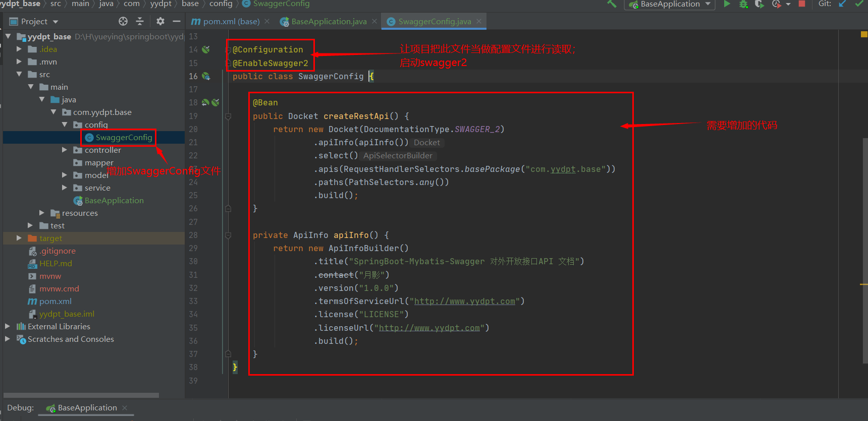Click the licenseUrl http://www.yydpt.com link

(x=429, y=328)
